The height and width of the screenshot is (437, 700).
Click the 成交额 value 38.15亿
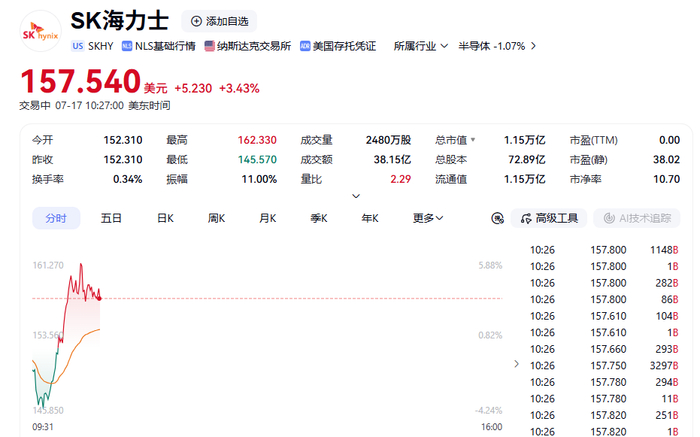pos(392,159)
